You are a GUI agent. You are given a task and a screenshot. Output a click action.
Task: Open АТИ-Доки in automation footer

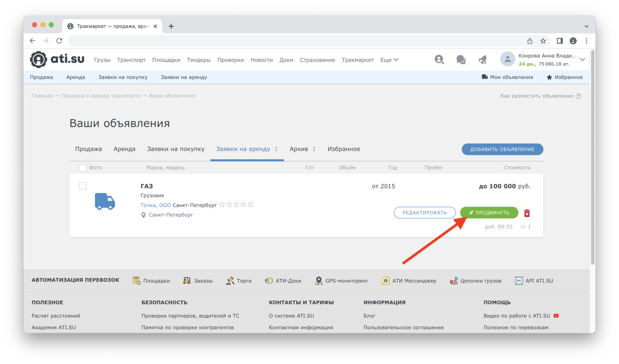283,281
